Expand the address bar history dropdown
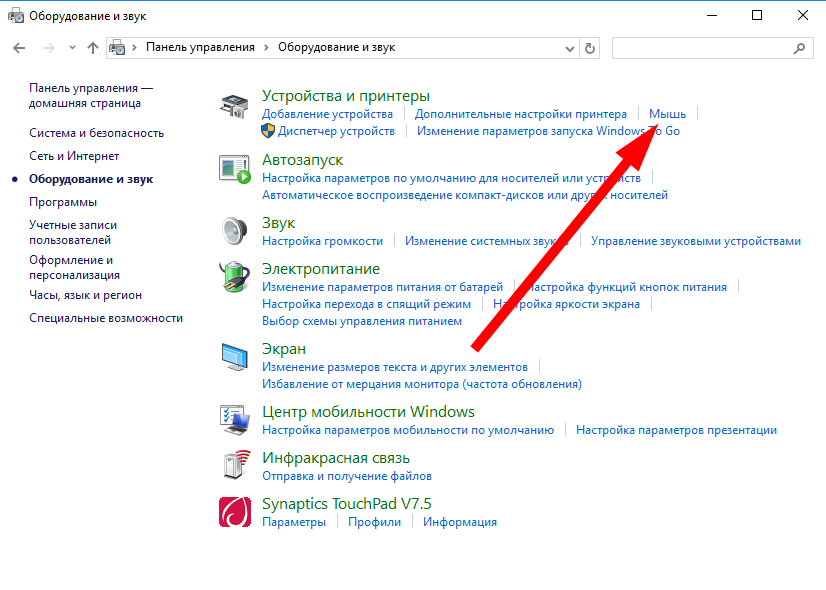Viewport: 826px width, 590px height. (x=570, y=48)
